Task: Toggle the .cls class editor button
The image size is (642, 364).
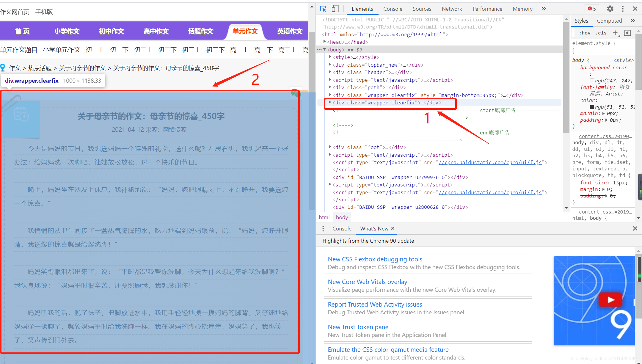Action: point(601,33)
